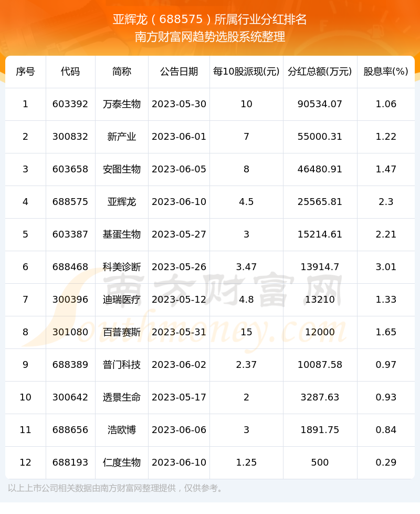Click the name 迪瑞医疗

(x=121, y=299)
